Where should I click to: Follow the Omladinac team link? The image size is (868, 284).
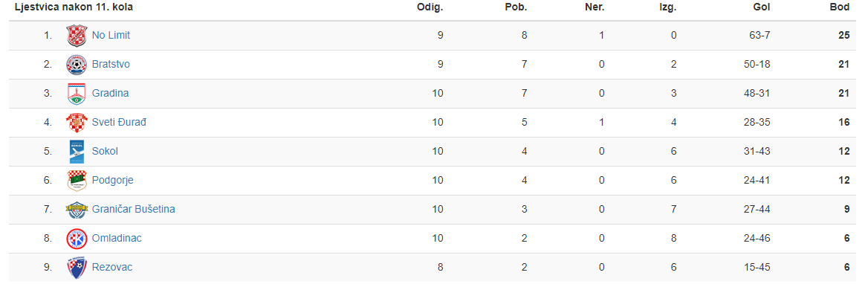pos(117,239)
